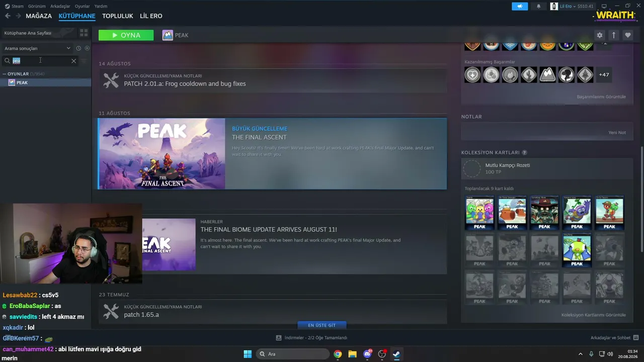Open Arkadaşlar ve Sohbet
Image resolution: width=644 pixels, height=362 pixels.
click(x=614, y=338)
